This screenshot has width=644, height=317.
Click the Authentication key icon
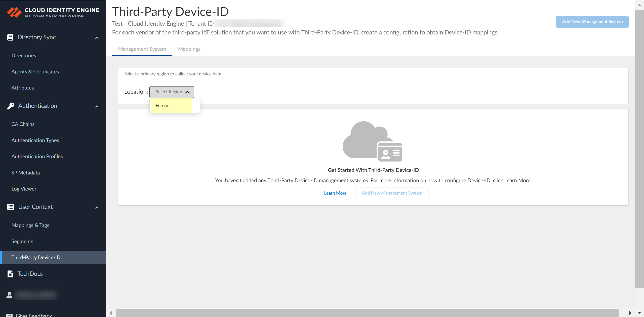(11, 106)
